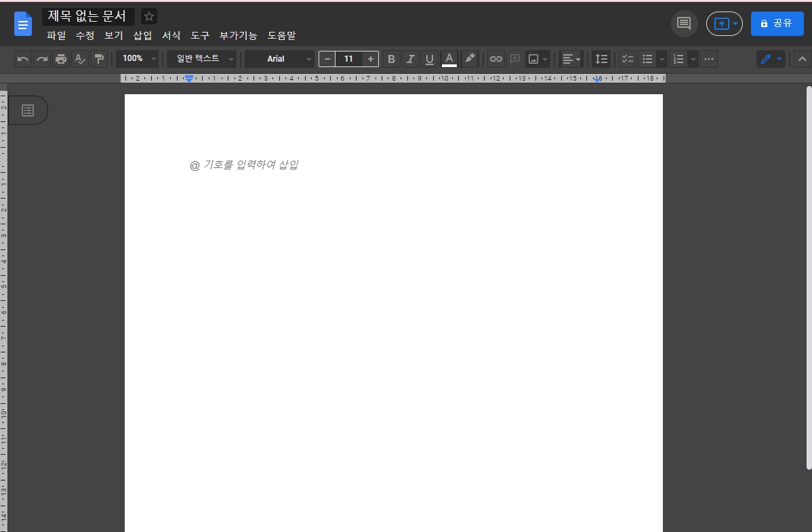Click the 공유 button
This screenshot has height=532, width=812.
777,23
